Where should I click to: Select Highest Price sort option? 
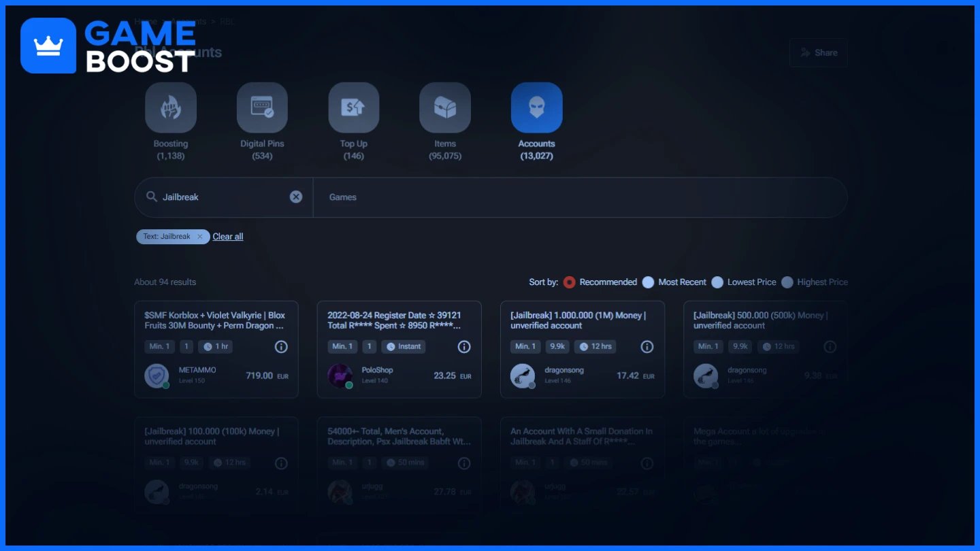point(787,282)
